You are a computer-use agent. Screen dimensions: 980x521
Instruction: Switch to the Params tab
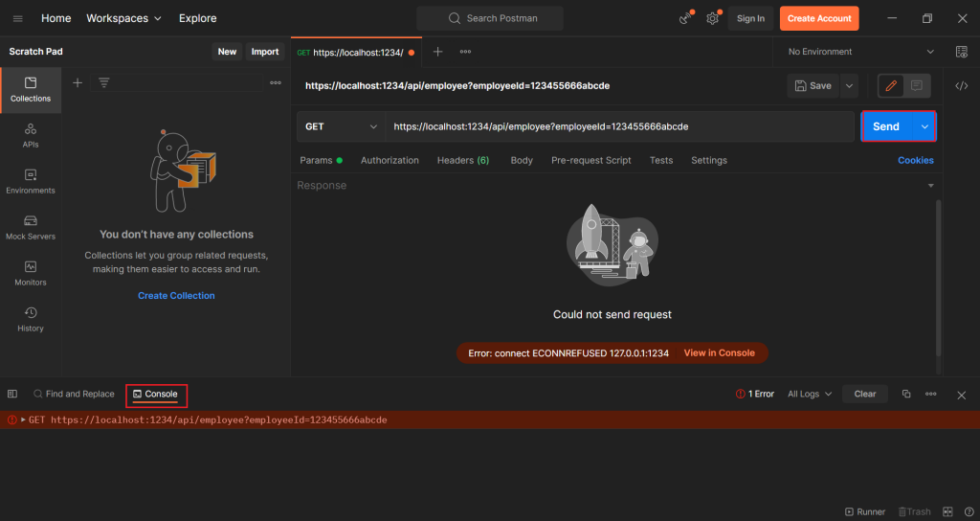322,160
